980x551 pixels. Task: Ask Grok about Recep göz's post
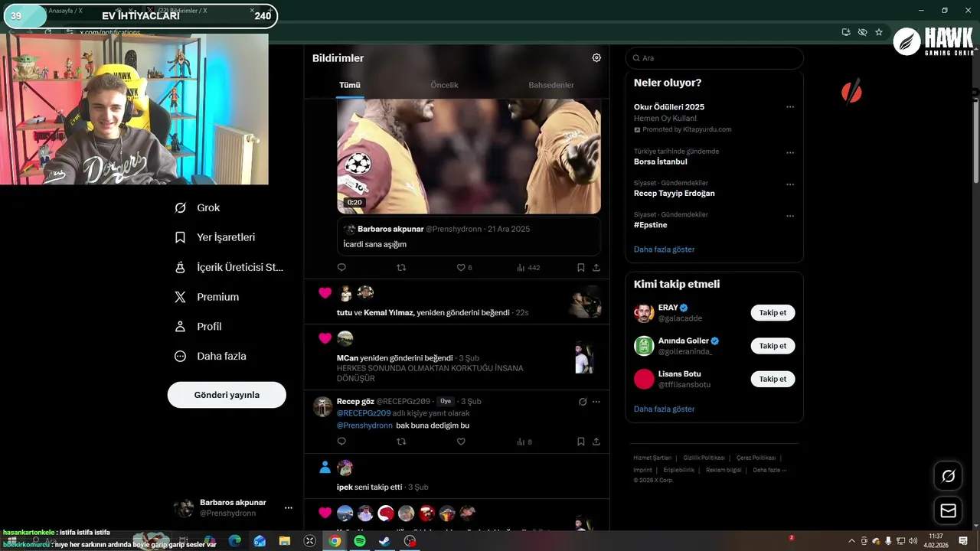click(582, 401)
